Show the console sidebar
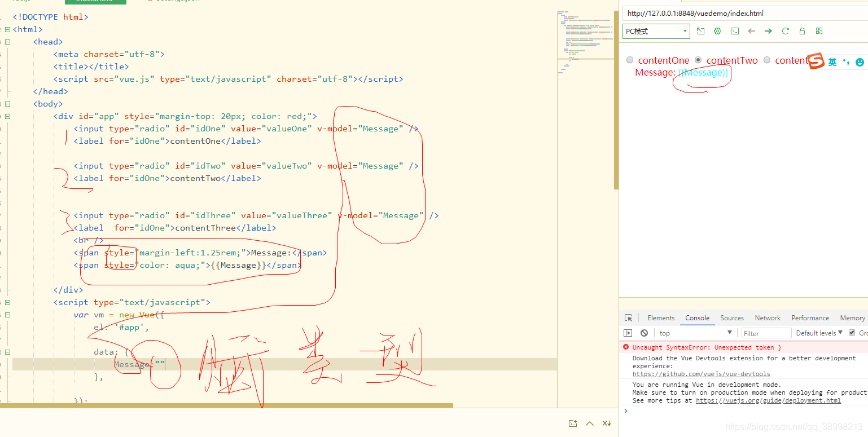Image resolution: width=868 pixels, height=437 pixels. (628, 333)
